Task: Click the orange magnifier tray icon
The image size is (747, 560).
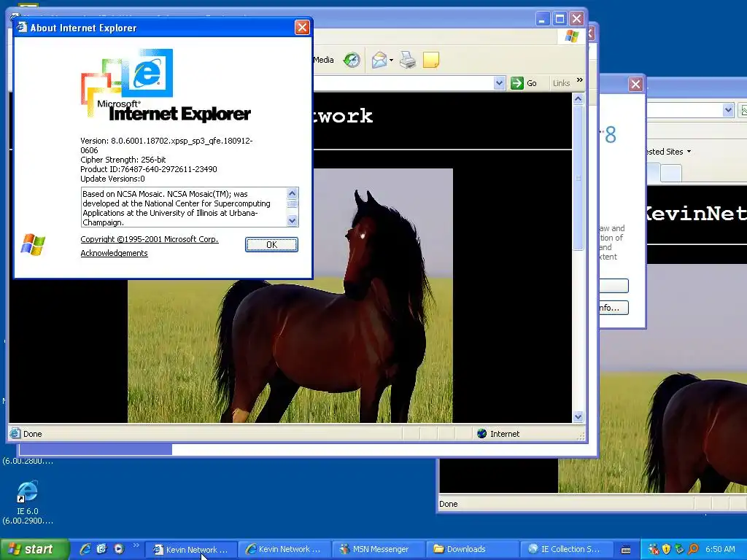Action: click(693, 549)
